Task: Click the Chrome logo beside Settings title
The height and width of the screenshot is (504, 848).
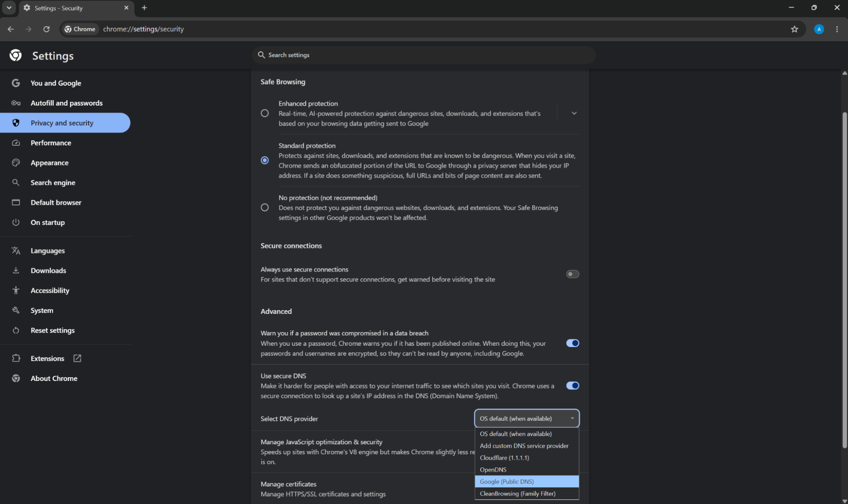Action: (x=16, y=55)
